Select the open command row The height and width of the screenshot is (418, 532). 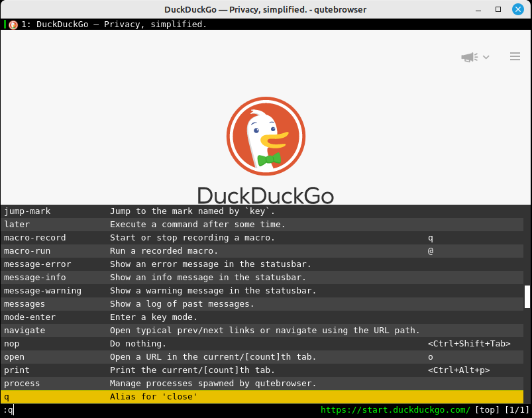[x=262, y=356]
